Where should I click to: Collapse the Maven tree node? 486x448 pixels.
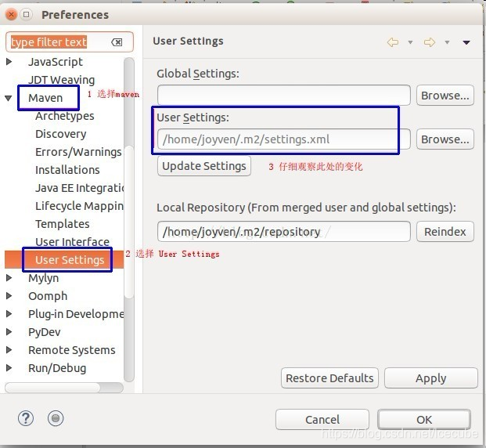coord(9,99)
